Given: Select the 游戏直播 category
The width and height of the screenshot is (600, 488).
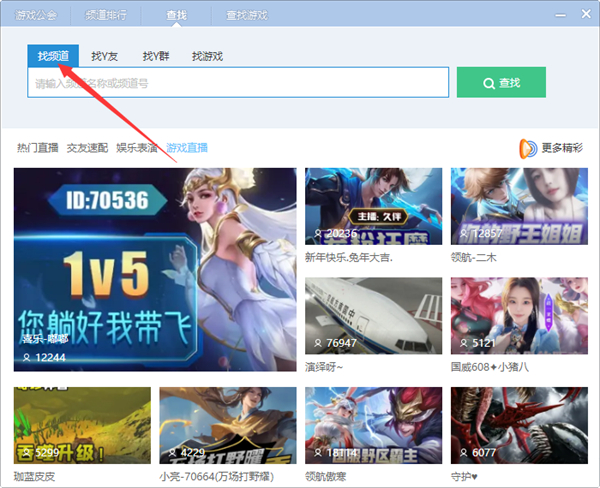Looking at the screenshot, I should coord(187,148).
